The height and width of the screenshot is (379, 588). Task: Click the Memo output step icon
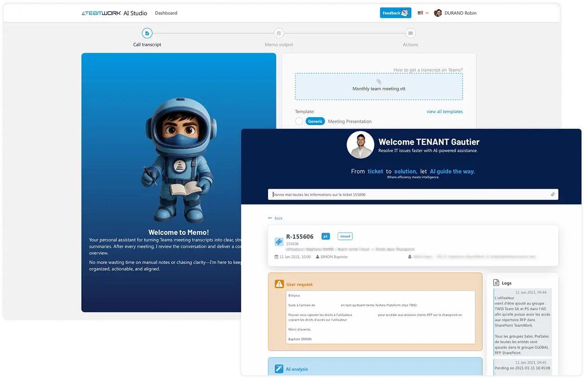pos(278,33)
